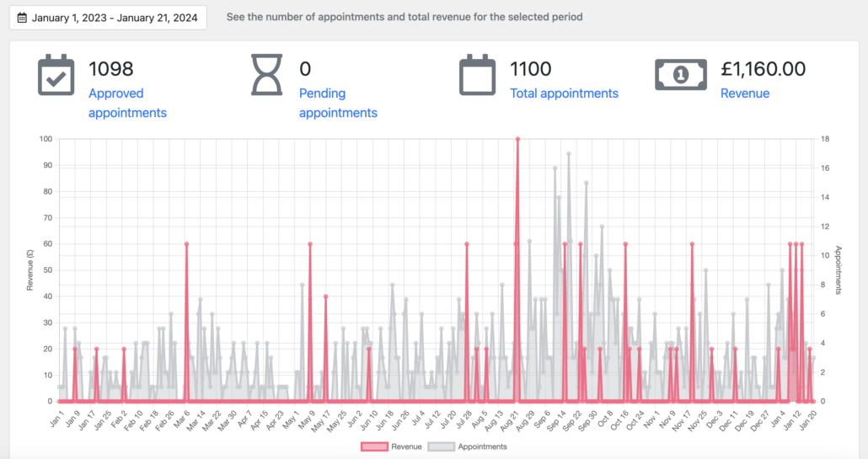Toggle the Revenue series in chart legend

tap(391, 447)
